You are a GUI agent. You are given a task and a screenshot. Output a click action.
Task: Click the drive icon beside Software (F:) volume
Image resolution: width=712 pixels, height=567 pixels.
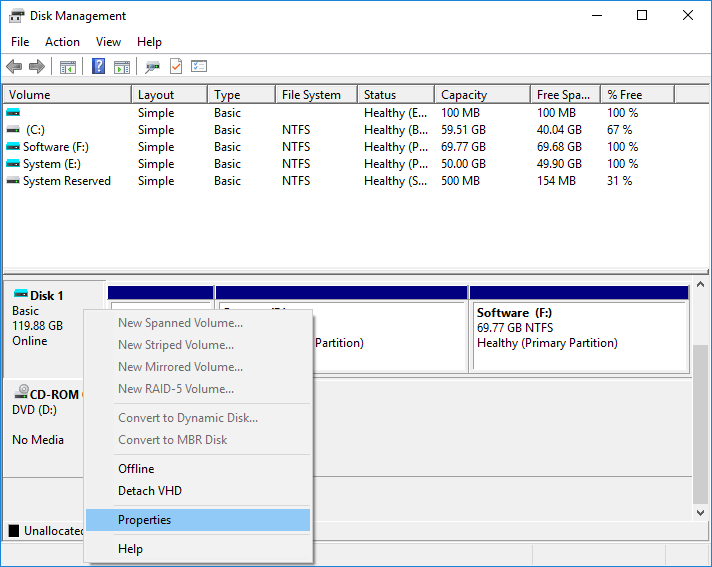[13, 147]
